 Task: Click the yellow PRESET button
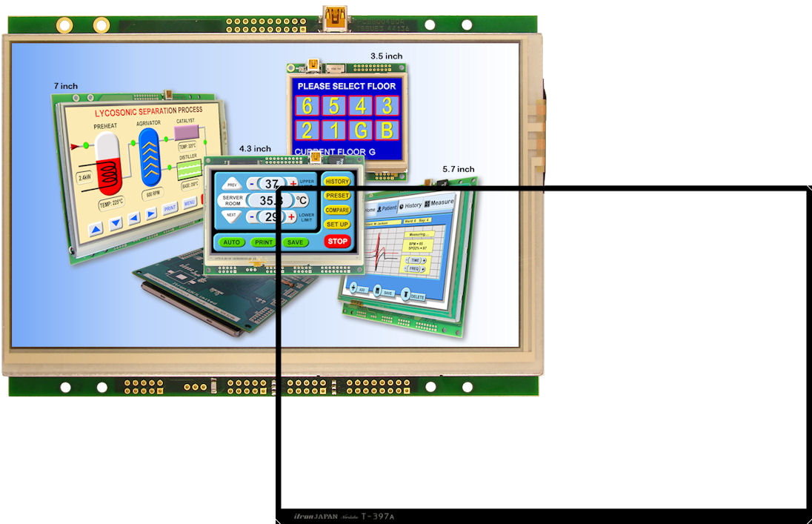(337, 196)
